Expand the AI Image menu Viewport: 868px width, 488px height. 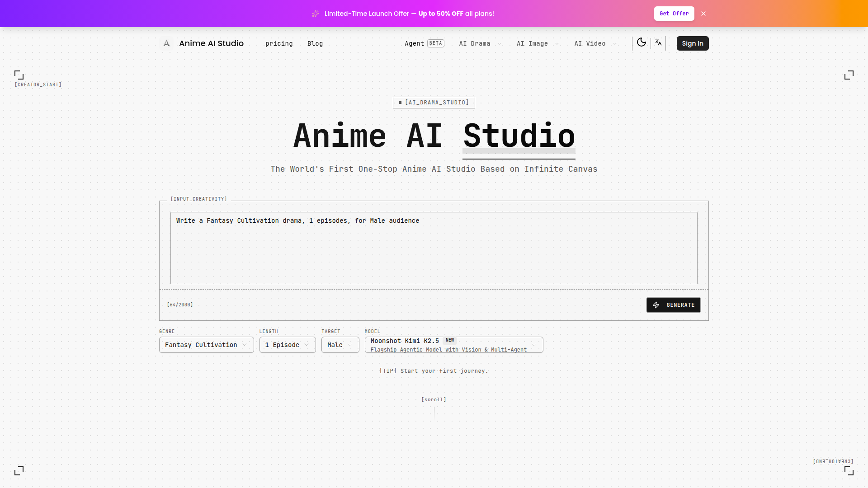[538, 44]
